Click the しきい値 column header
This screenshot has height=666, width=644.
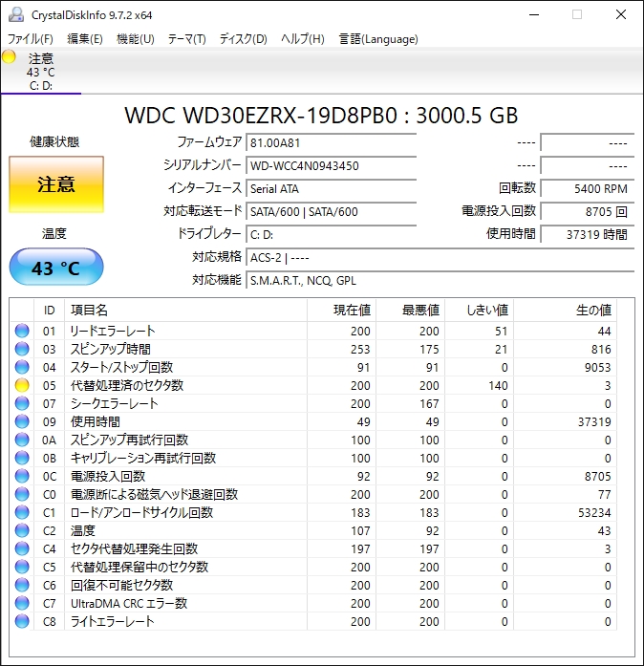coord(479,310)
